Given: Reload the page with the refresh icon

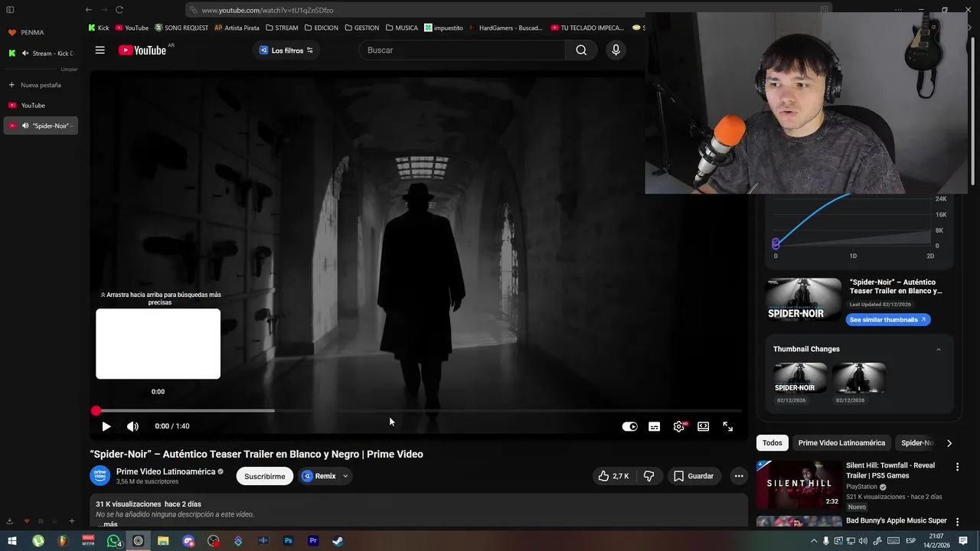Looking at the screenshot, I should [119, 10].
